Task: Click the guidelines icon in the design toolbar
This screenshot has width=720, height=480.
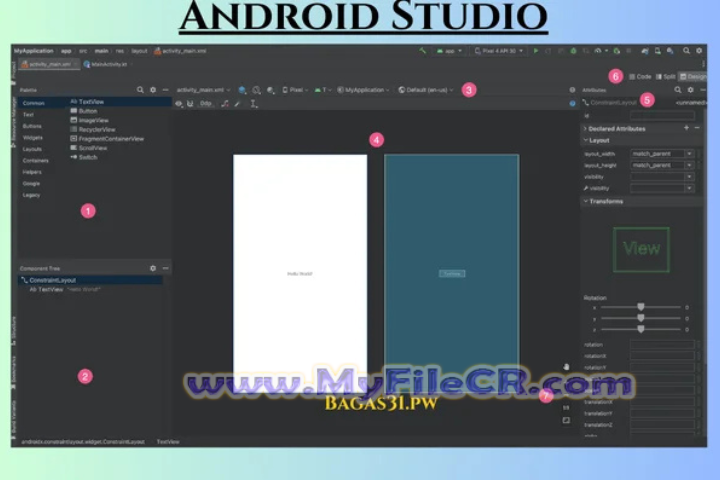Action: click(253, 104)
